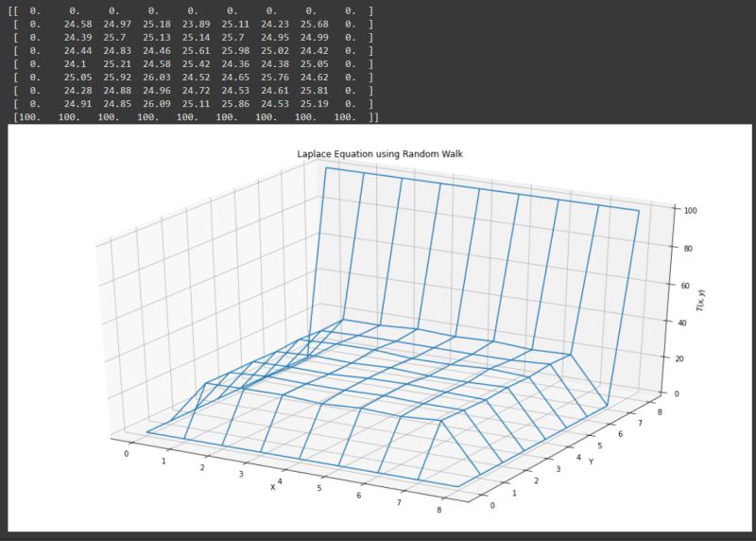Click array value 24.99
This screenshot has height=541, width=756.
click(x=315, y=37)
